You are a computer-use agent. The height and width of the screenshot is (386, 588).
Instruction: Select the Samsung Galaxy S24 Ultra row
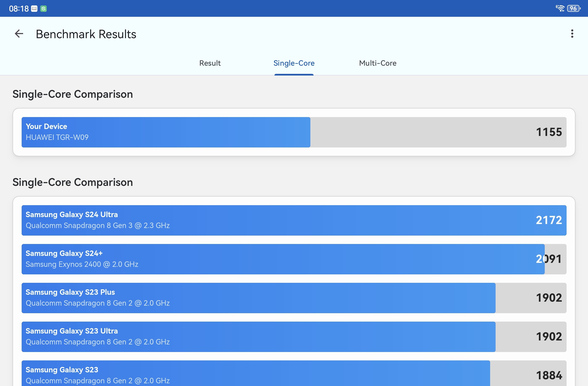(x=294, y=220)
